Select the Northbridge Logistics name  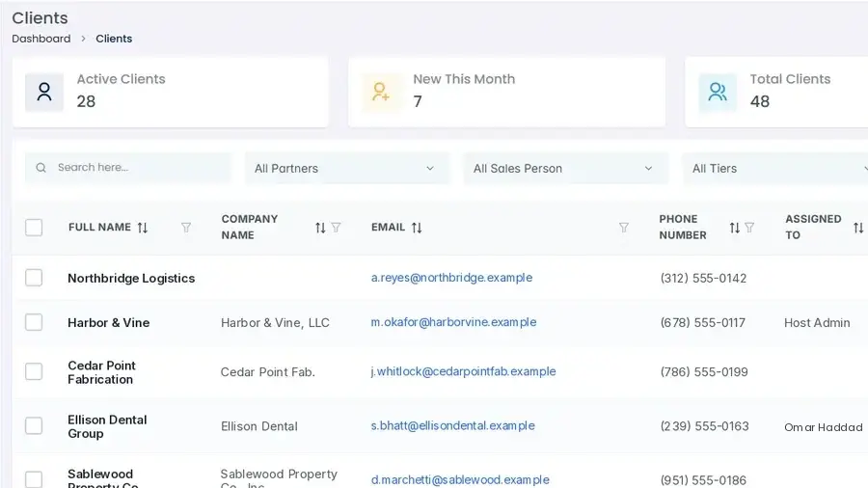131,279
